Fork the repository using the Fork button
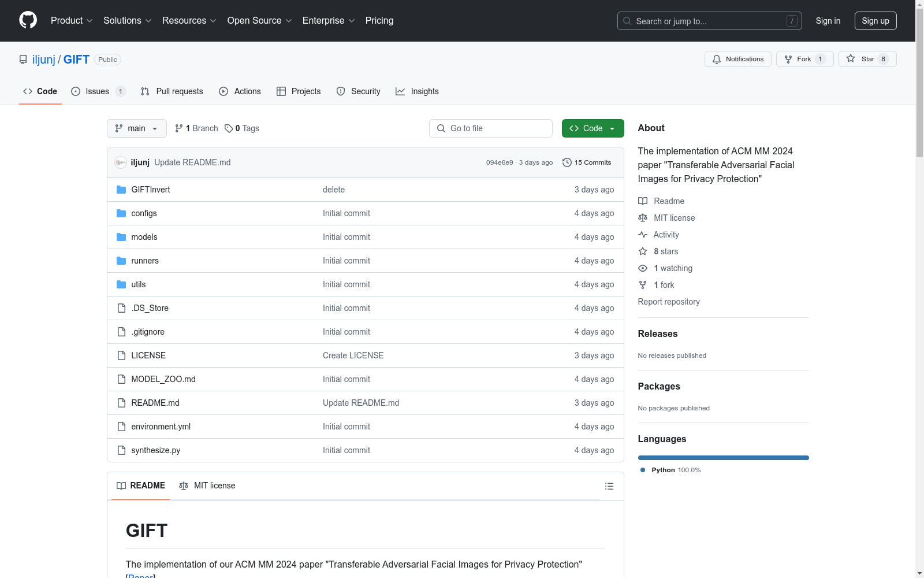 [x=798, y=59]
